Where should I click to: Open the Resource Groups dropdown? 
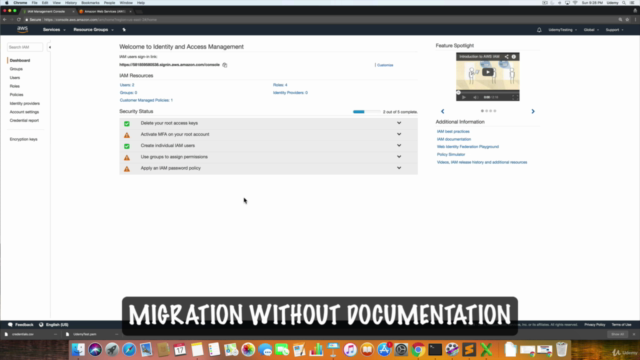coord(93,30)
